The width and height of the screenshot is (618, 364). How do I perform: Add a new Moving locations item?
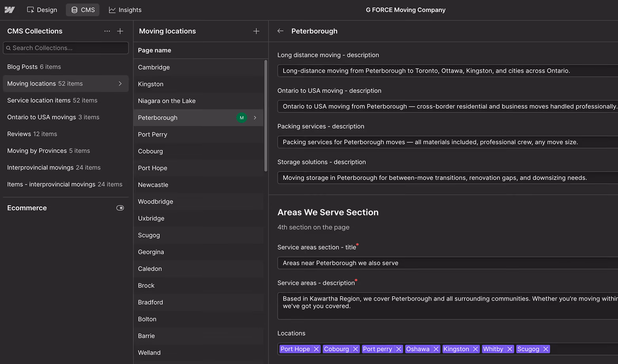coord(256,31)
